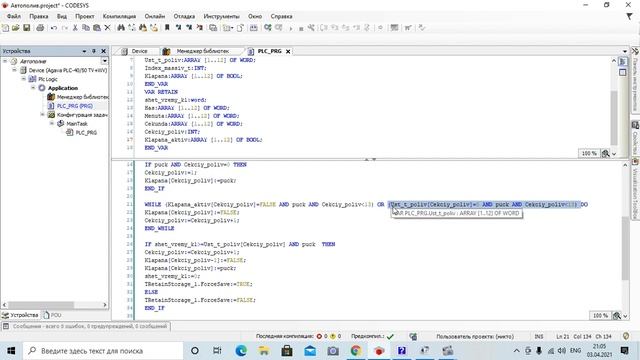Screen dimensions: 640x360
Task: Open the Правка menu
Action: click(39, 16)
